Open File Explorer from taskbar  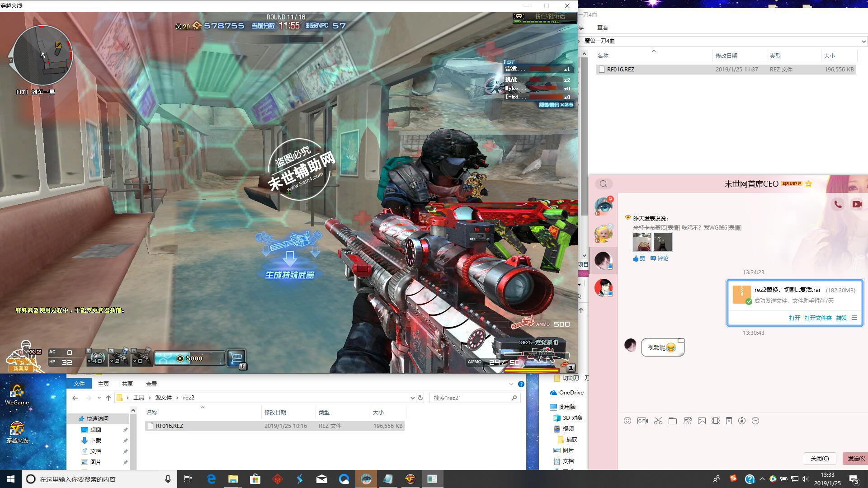click(233, 479)
